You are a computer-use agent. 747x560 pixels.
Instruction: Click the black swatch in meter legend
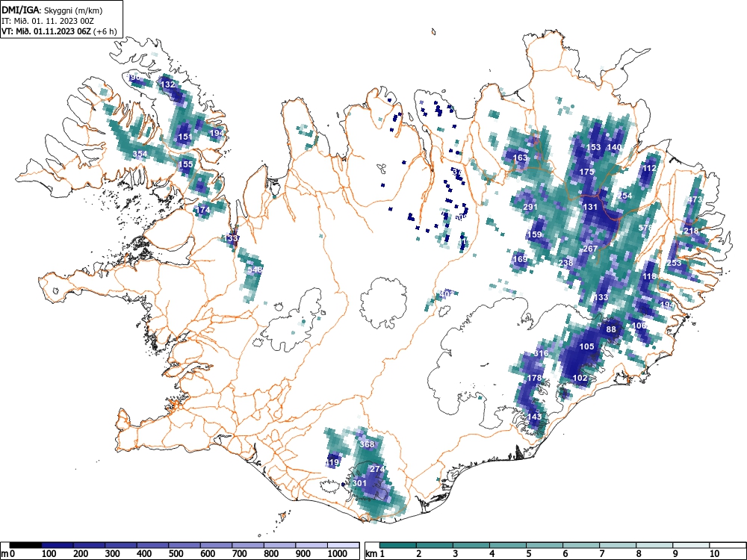tap(25, 545)
